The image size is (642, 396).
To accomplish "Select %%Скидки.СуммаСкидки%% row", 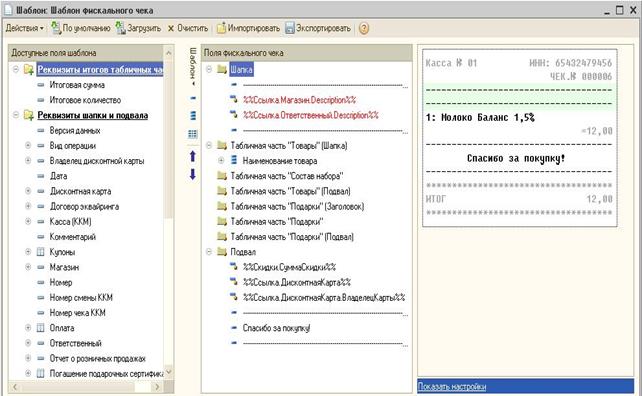I will [289, 267].
